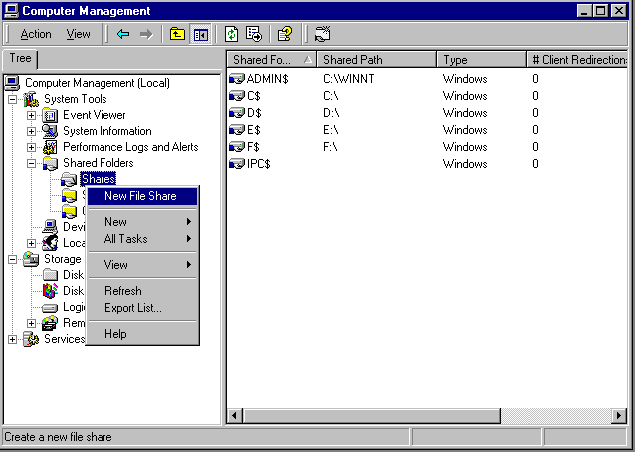Expand Performance Logs and Alerts node
Image resolution: width=637 pixels, height=452 pixels.
[x=31, y=147]
